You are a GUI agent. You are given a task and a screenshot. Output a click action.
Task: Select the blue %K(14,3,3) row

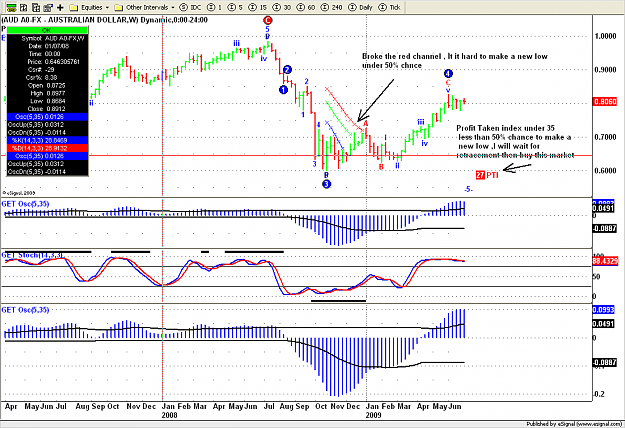[47, 140]
